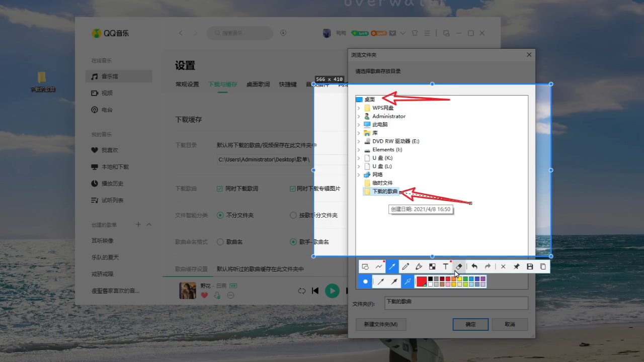Click the QQ音乐 back navigation arrow

tap(181, 33)
